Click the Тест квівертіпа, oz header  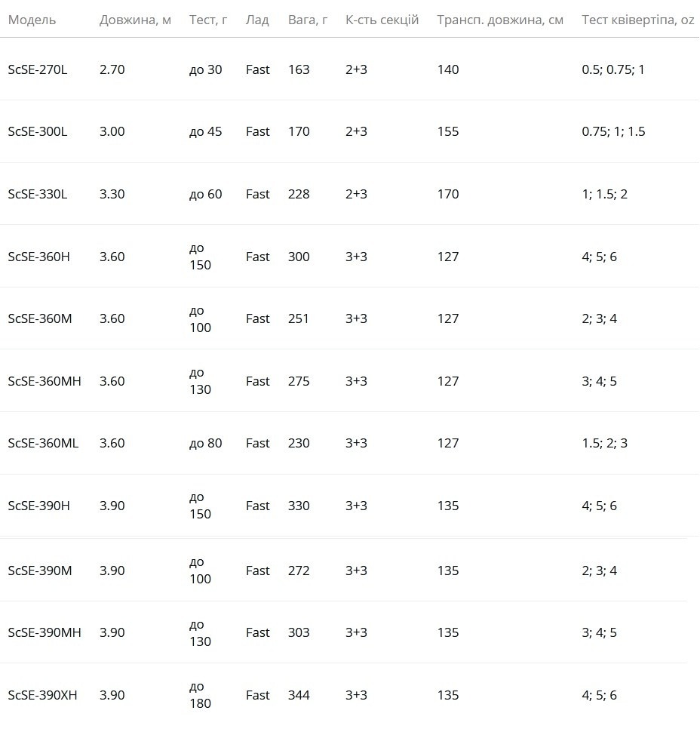point(637,20)
